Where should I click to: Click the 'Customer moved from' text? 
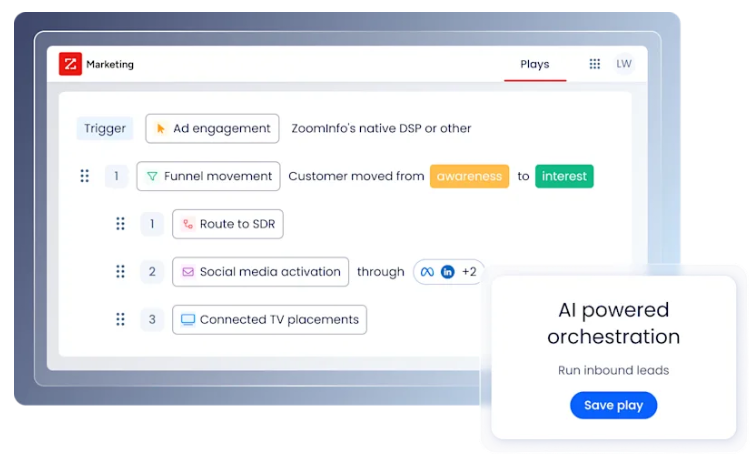tap(356, 176)
